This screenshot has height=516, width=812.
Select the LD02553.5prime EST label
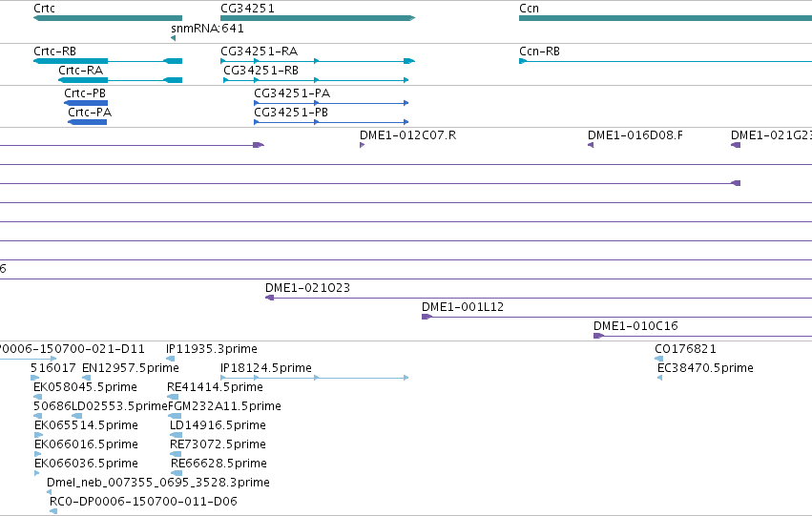pyautogui.click(x=119, y=406)
